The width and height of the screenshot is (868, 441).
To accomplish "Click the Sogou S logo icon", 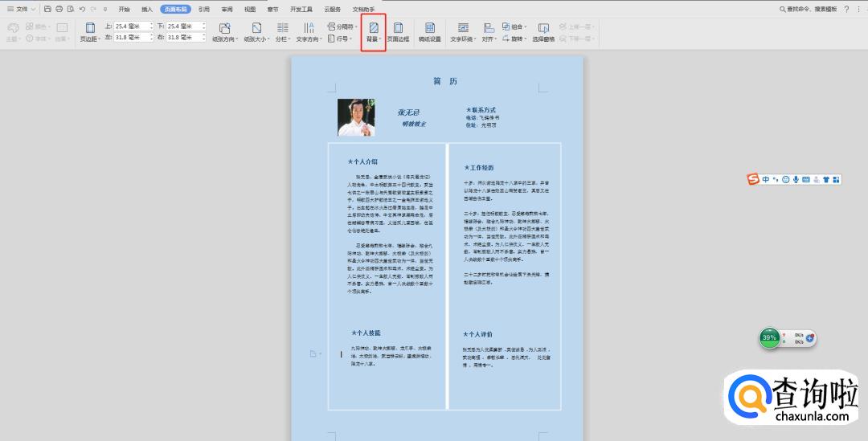I will pyautogui.click(x=753, y=179).
